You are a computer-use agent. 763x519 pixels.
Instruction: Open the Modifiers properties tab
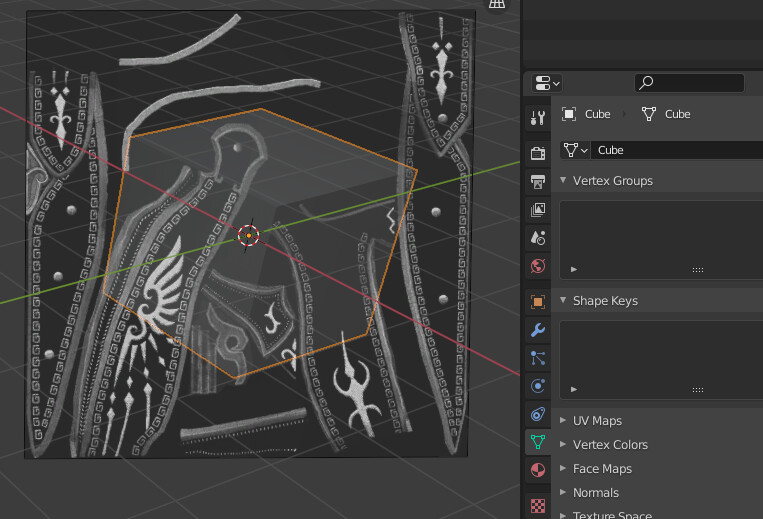pyautogui.click(x=538, y=330)
